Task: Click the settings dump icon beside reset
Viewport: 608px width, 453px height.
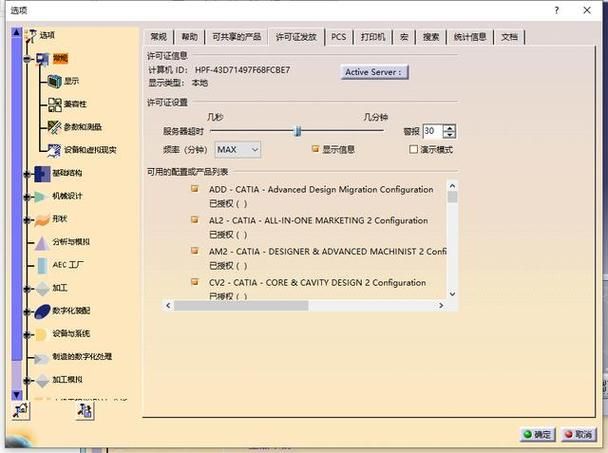Action: point(85,411)
